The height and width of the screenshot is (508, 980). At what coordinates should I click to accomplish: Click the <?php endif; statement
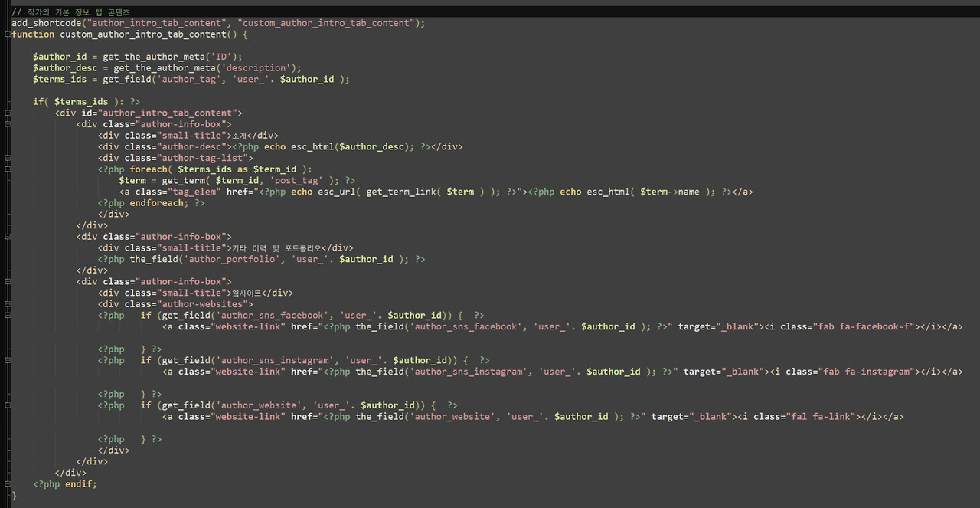(65, 483)
